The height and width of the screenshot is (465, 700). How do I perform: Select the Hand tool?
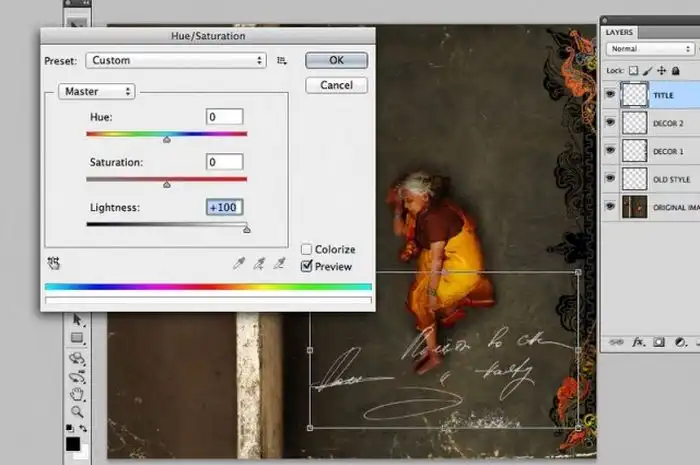pyautogui.click(x=77, y=395)
